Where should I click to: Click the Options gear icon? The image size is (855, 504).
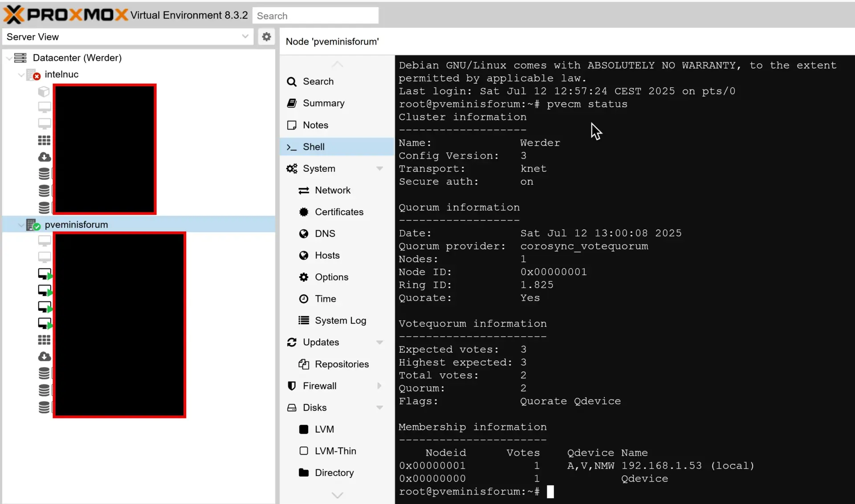(x=304, y=277)
